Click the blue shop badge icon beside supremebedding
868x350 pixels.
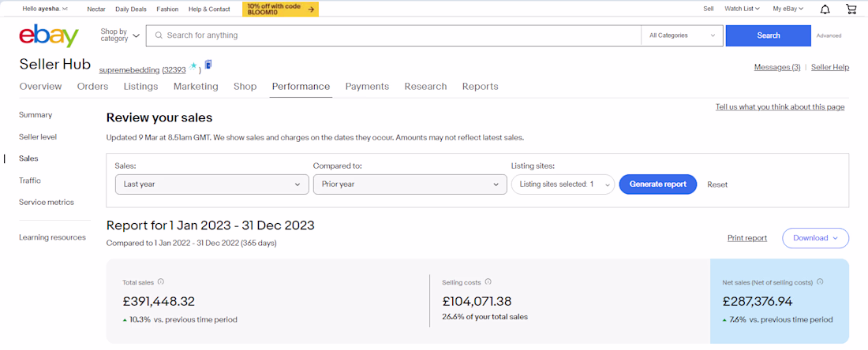click(x=208, y=65)
